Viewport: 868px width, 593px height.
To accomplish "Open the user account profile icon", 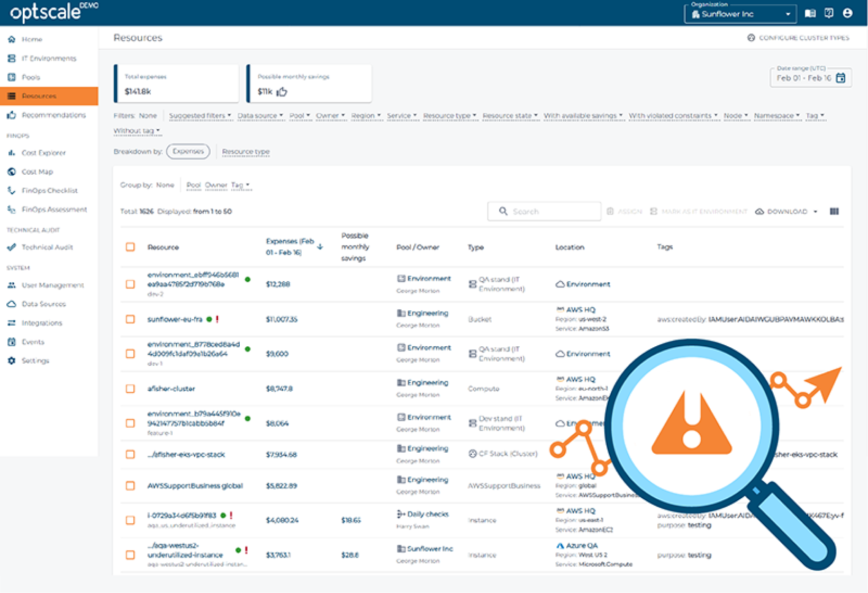I will click(847, 14).
